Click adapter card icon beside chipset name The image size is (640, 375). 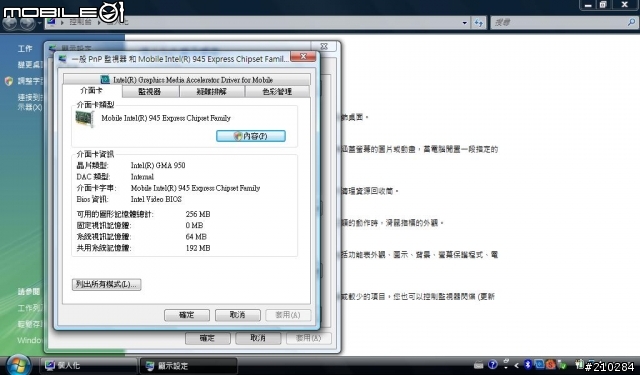[x=85, y=119]
